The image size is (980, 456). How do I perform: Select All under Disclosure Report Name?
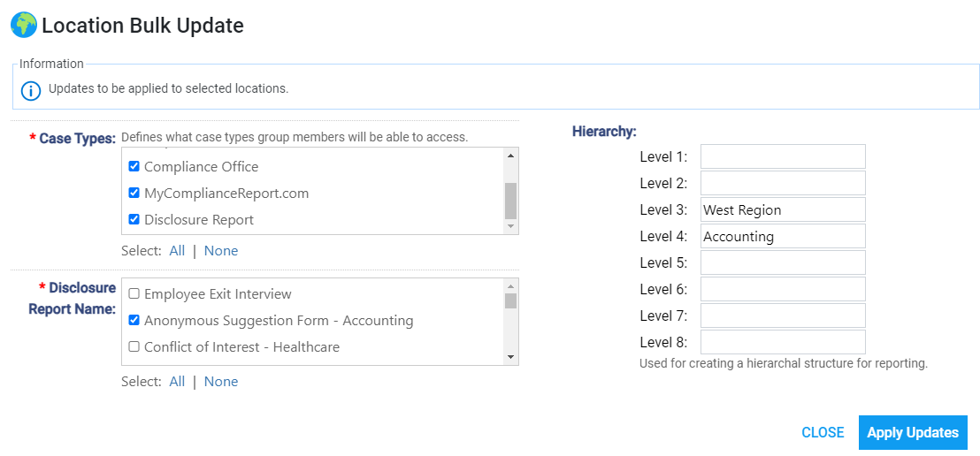click(177, 381)
